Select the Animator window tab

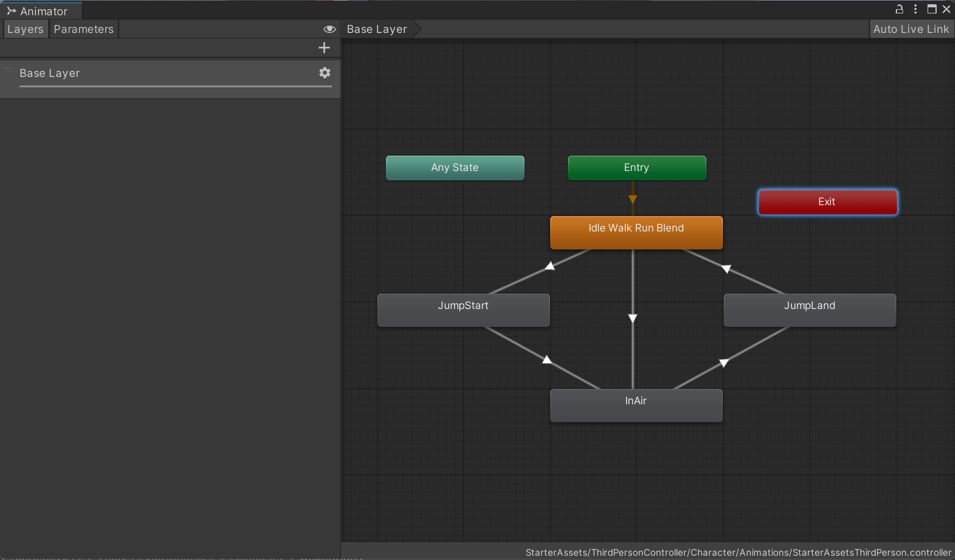coord(41,11)
